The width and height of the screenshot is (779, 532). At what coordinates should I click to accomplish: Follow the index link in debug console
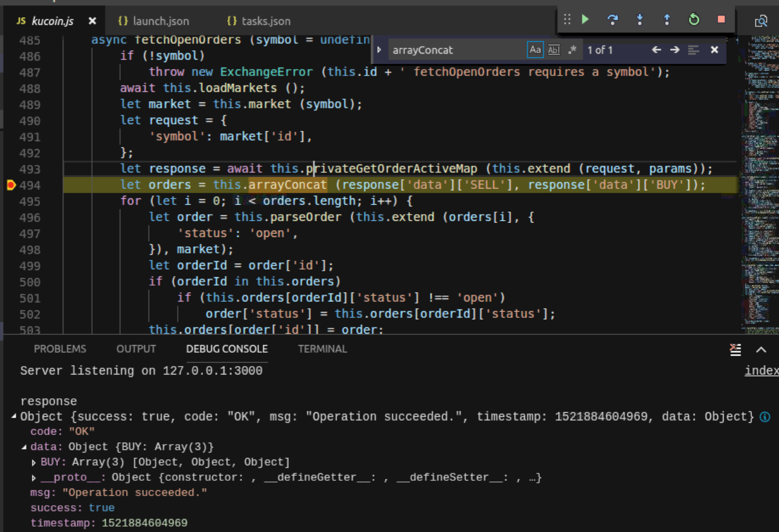coord(761,370)
